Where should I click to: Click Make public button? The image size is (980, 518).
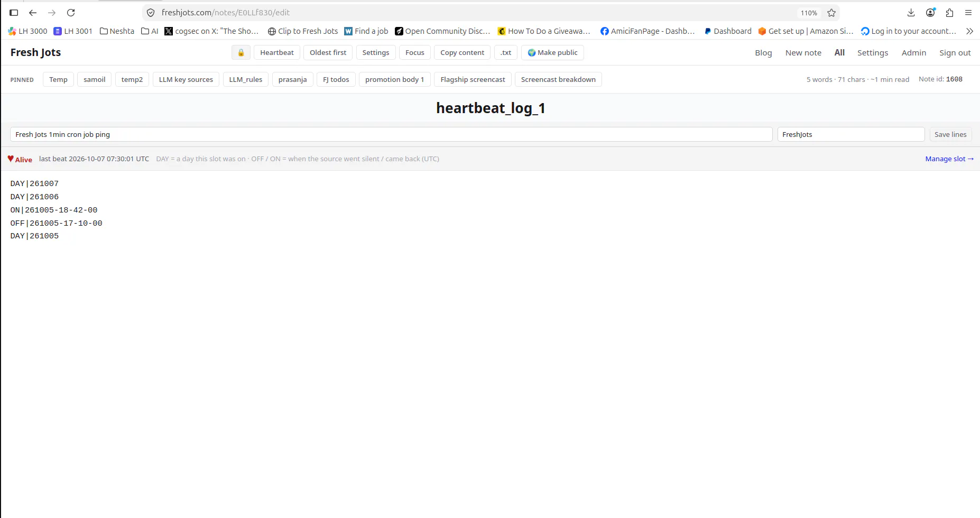click(x=552, y=52)
